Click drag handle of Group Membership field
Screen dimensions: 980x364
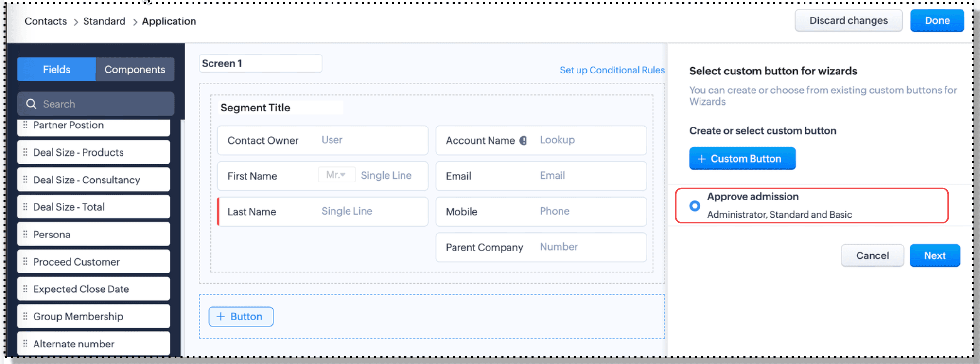click(25, 316)
